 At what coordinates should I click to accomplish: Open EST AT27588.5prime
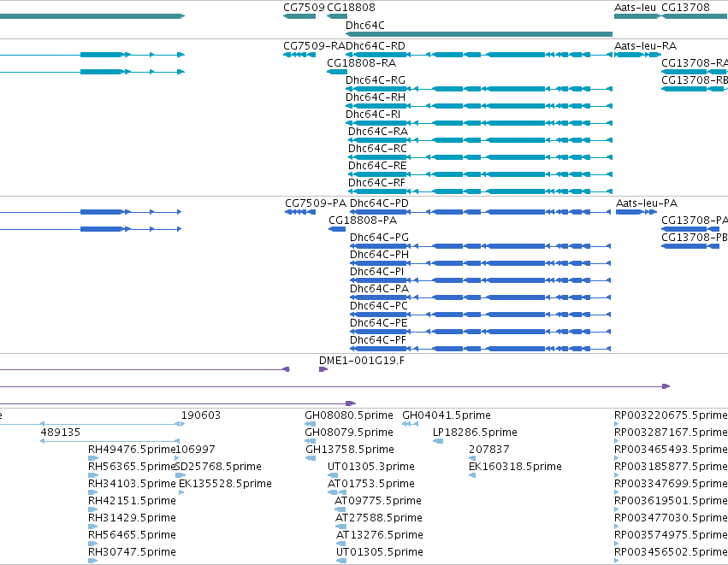379,518
